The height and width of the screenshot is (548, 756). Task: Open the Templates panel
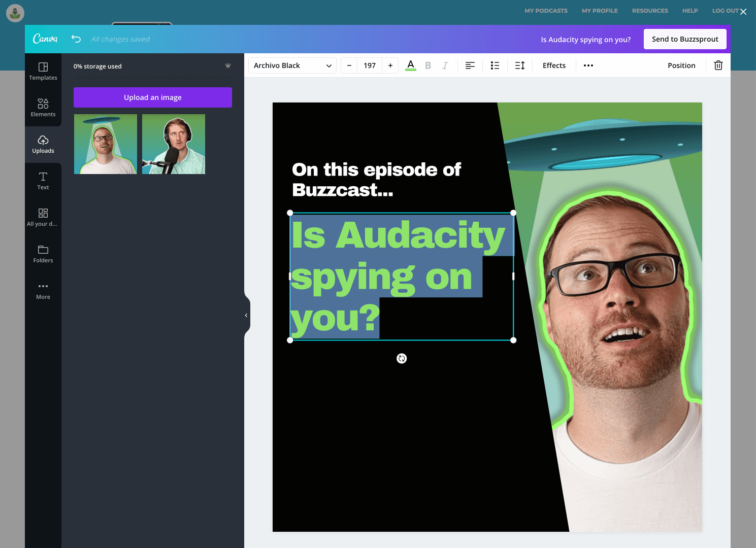pos(43,71)
